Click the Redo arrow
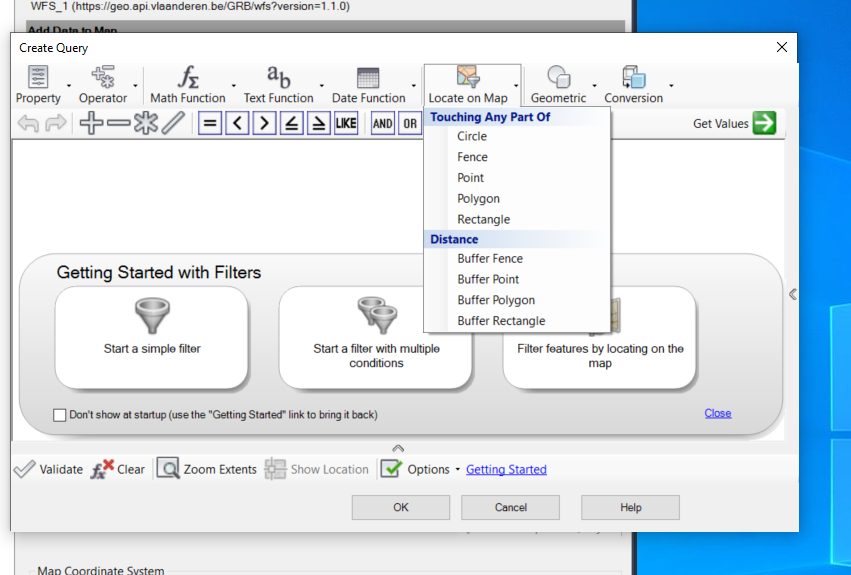 pyautogui.click(x=55, y=123)
